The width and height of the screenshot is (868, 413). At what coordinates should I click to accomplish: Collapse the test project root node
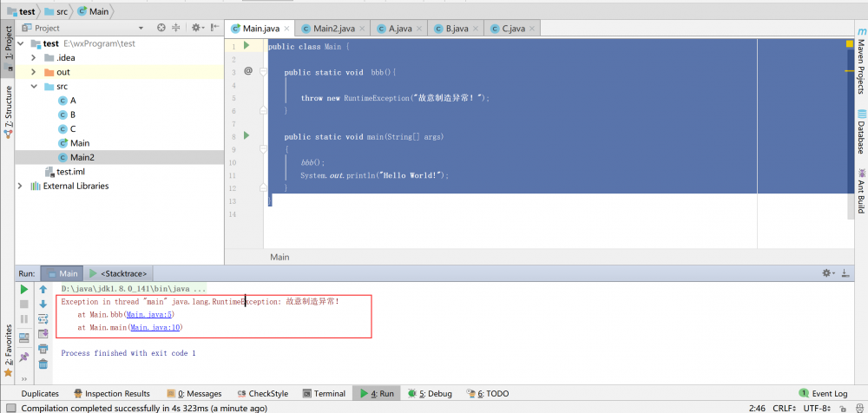pyautogui.click(x=21, y=43)
